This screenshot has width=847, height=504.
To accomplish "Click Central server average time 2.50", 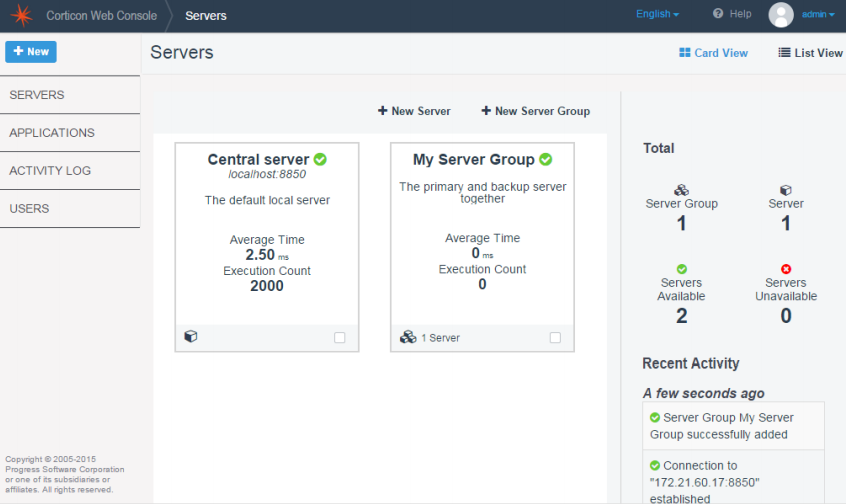I will click(260, 254).
